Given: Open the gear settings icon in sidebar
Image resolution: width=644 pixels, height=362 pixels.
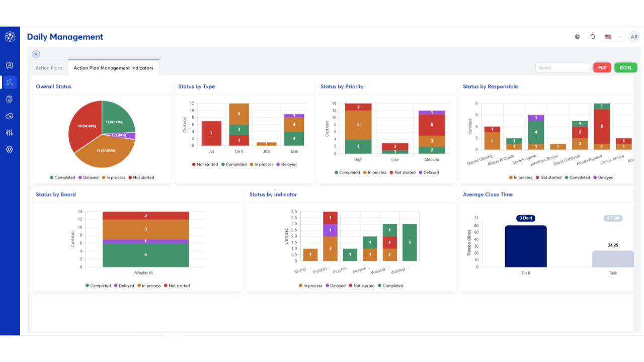Looking at the screenshot, I should pos(10,149).
